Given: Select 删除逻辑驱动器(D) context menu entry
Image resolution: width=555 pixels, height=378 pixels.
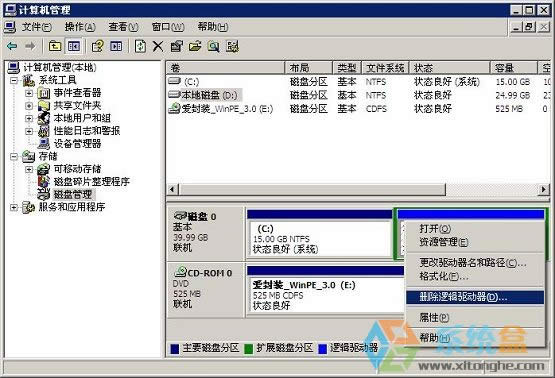Looking at the screenshot, I should (x=475, y=297).
